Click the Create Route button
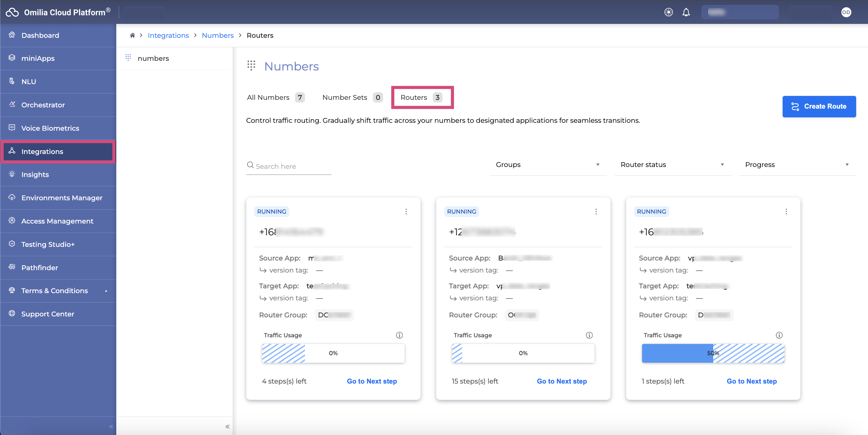The height and width of the screenshot is (435, 868). coord(819,106)
